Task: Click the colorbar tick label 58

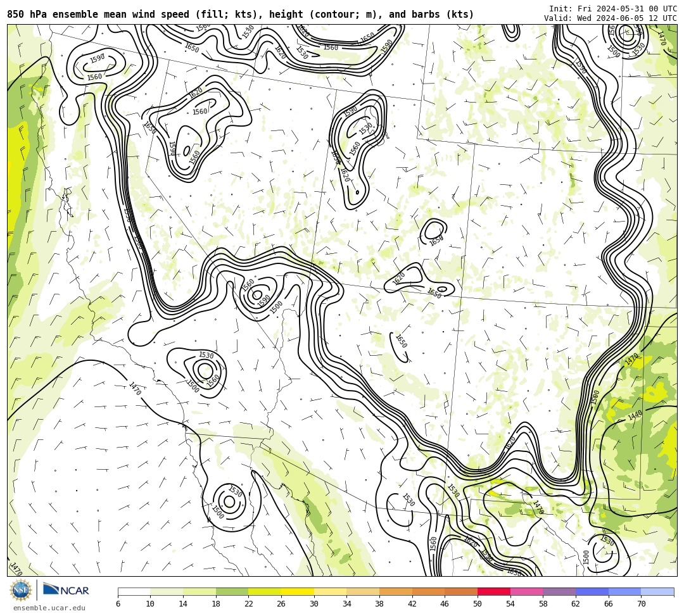Action: (543, 604)
